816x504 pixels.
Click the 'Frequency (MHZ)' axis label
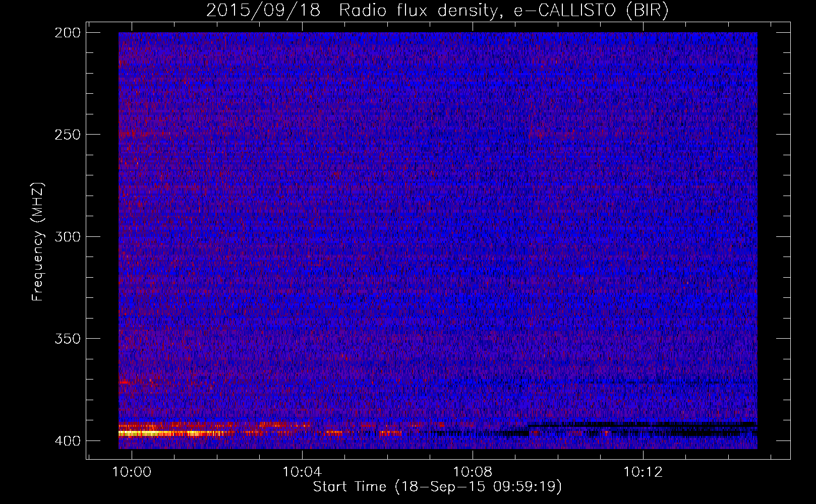coord(38,242)
